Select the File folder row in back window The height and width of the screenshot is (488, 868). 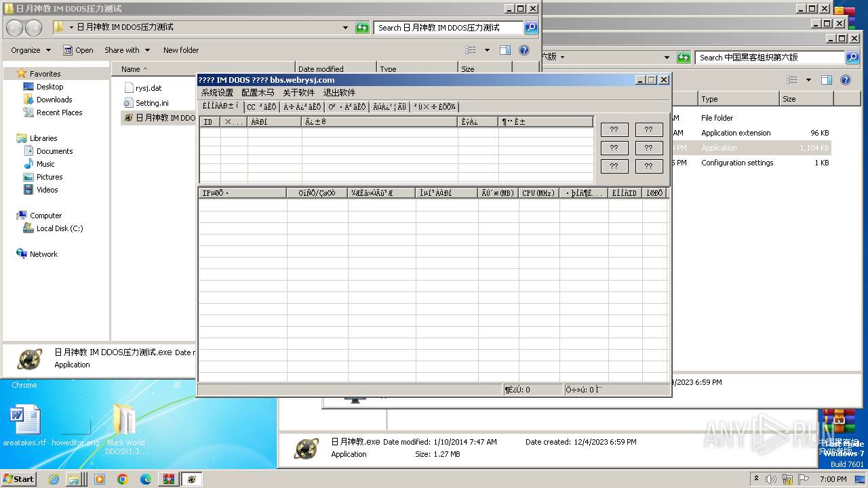click(751, 118)
